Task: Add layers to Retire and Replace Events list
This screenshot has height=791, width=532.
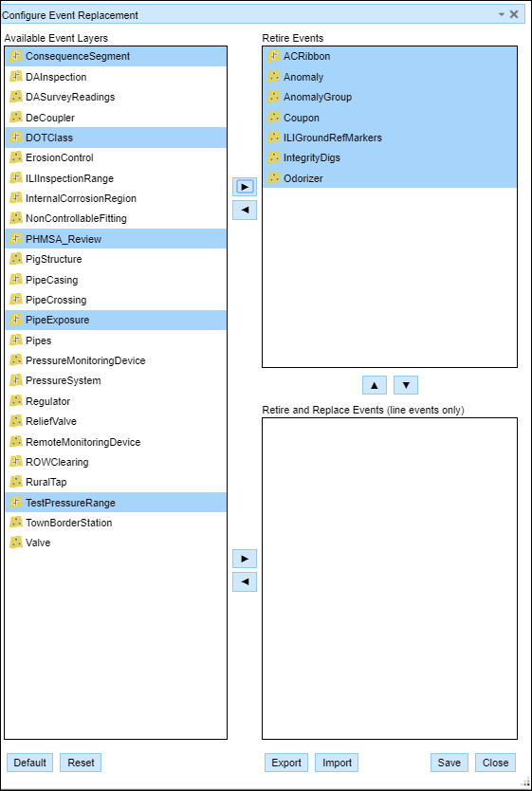Action: [x=245, y=559]
